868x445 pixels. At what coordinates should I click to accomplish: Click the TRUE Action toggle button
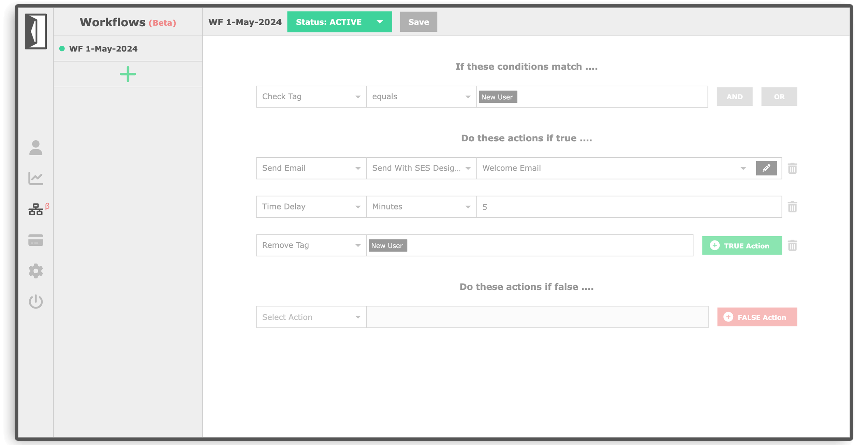740,245
